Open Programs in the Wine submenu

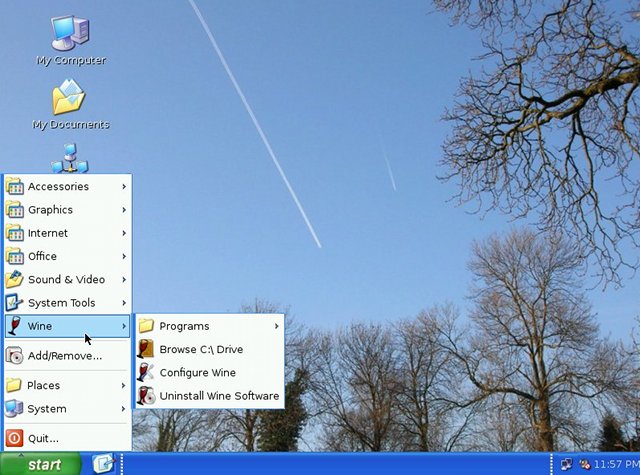(x=210, y=326)
